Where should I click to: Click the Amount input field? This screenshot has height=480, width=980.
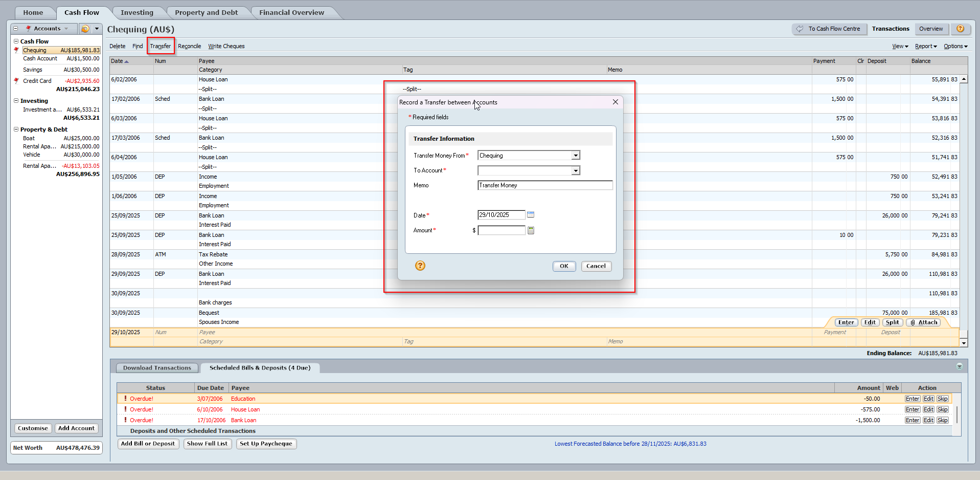pos(502,230)
